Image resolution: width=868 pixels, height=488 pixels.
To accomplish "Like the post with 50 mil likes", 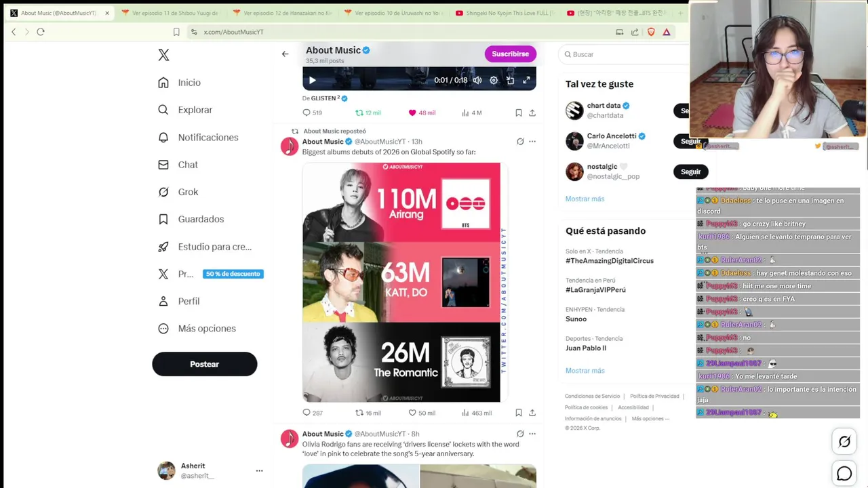I will coord(422,413).
